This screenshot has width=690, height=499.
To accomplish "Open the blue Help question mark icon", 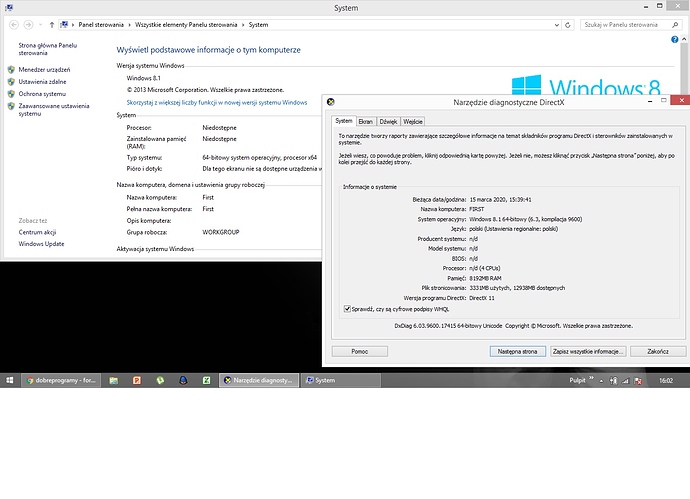I will coord(674,40).
